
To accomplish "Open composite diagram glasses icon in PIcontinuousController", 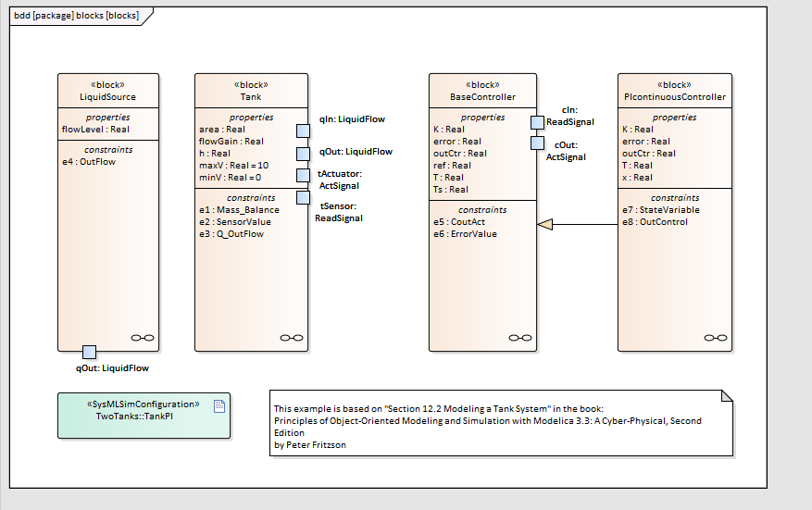I will tap(716, 338).
